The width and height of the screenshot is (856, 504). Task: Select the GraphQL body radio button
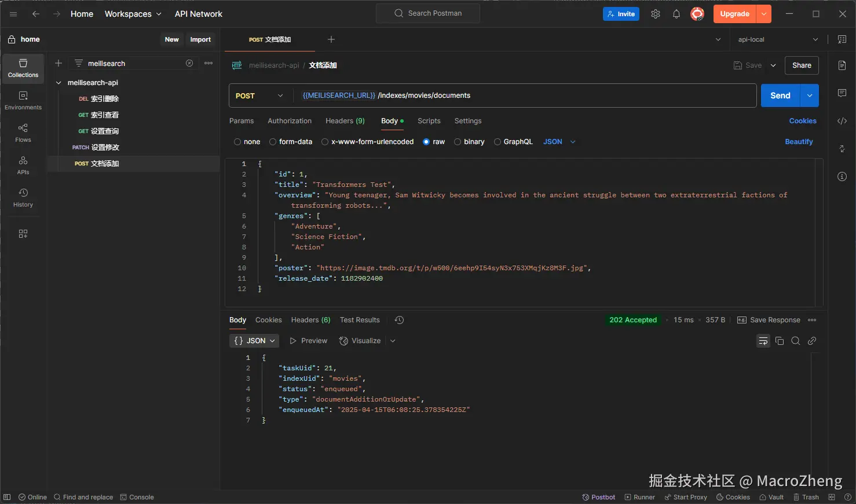497,142
